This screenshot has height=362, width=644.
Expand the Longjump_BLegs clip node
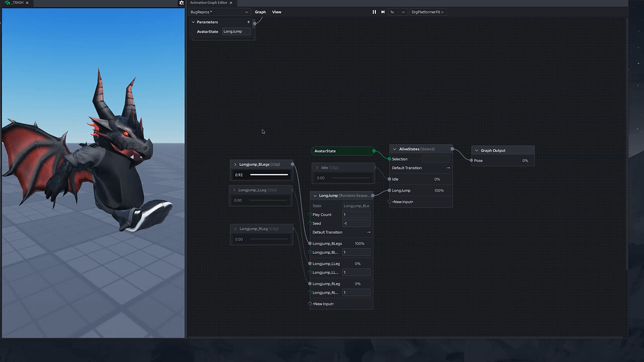click(x=235, y=164)
